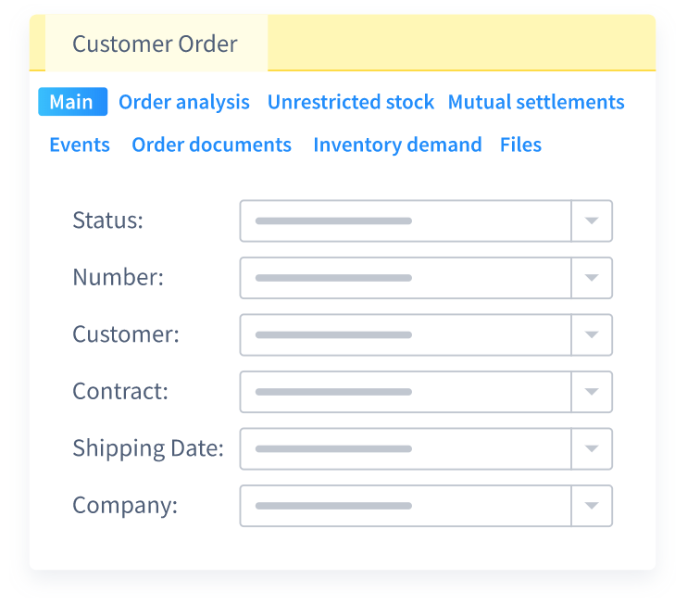Image resolution: width=700 pixels, height=604 pixels.
Task: Select the Main tab
Action: pos(72,102)
